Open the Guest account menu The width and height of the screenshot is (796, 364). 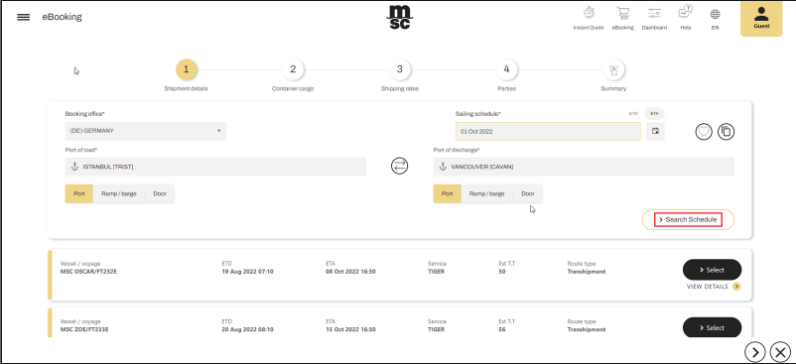[761, 18]
